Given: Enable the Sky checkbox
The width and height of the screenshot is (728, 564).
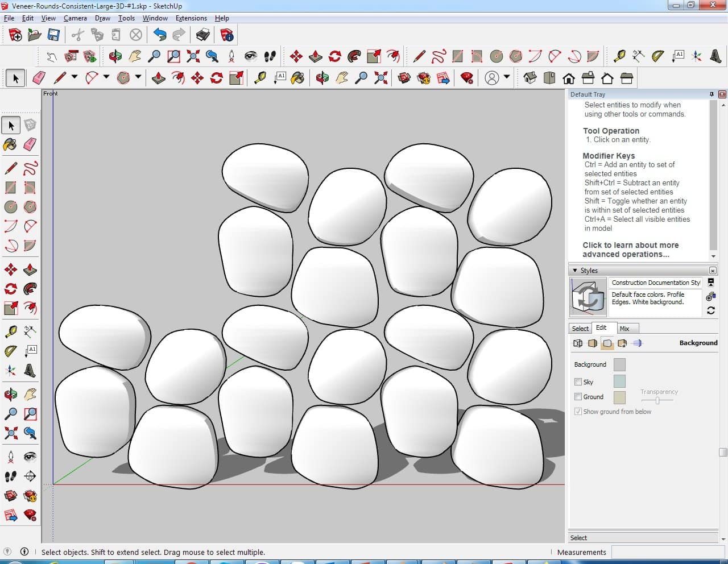Looking at the screenshot, I should tap(578, 382).
